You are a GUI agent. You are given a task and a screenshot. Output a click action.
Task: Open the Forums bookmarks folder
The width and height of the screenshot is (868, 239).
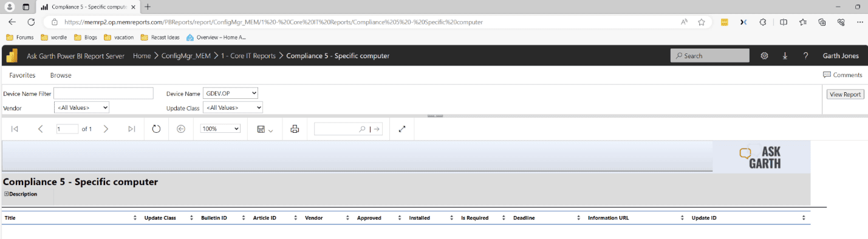tap(19, 37)
